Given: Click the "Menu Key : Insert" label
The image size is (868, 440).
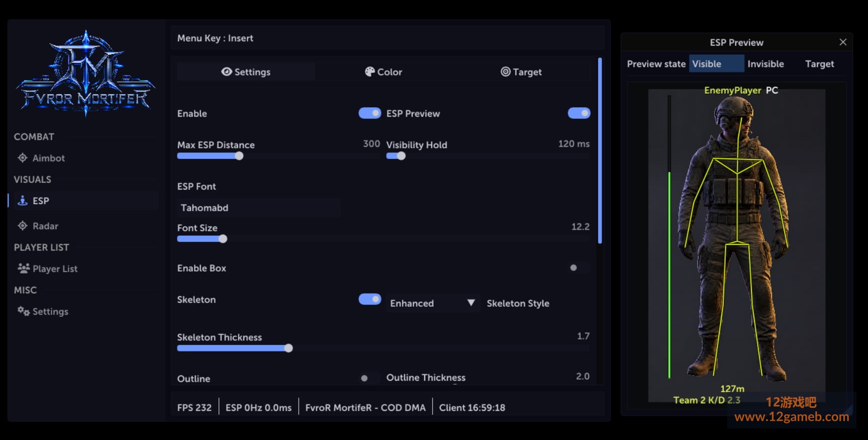Looking at the screenshot, I should 215,38.
